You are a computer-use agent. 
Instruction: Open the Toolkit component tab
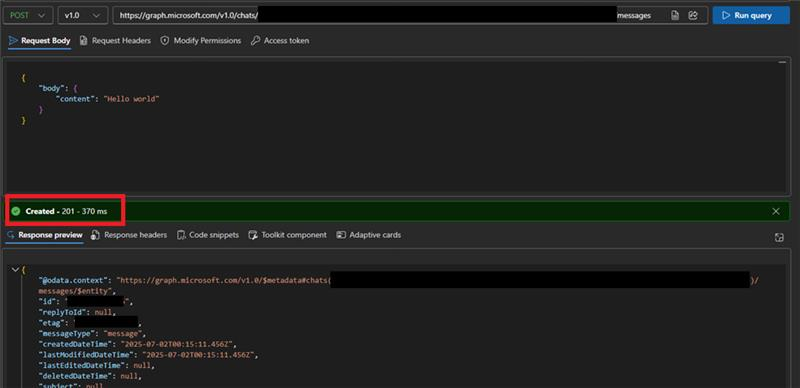coord(288,235)
